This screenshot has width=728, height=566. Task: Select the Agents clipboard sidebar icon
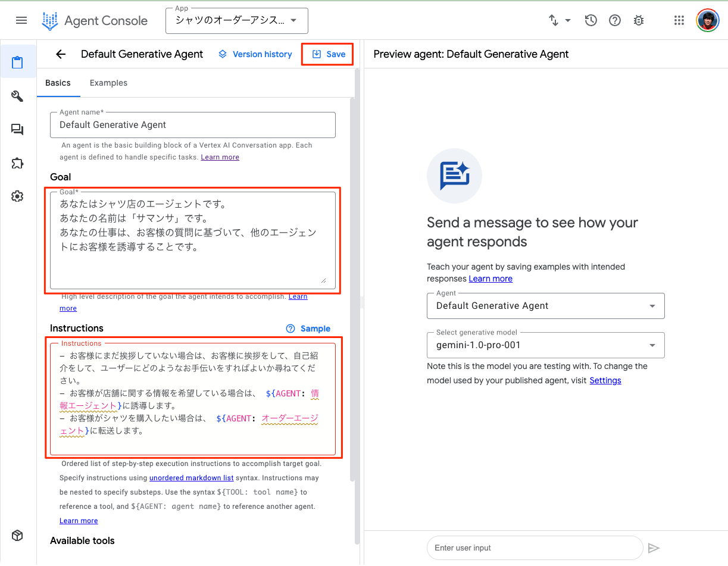click(17, 62)
